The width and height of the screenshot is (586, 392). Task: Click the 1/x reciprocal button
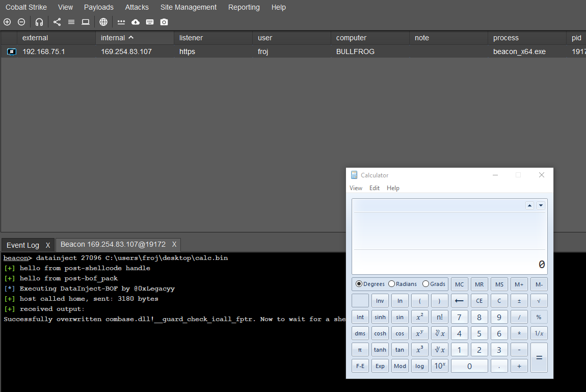[539, 333]
